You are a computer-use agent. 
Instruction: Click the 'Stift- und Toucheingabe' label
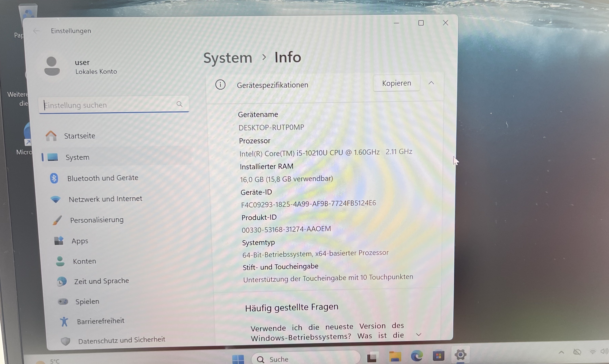point(281,267)
